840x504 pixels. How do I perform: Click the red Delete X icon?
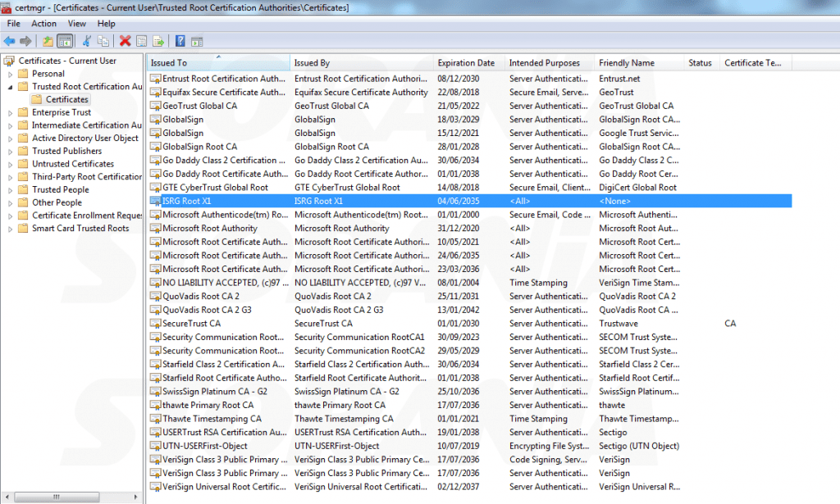(x=126, y=41)
